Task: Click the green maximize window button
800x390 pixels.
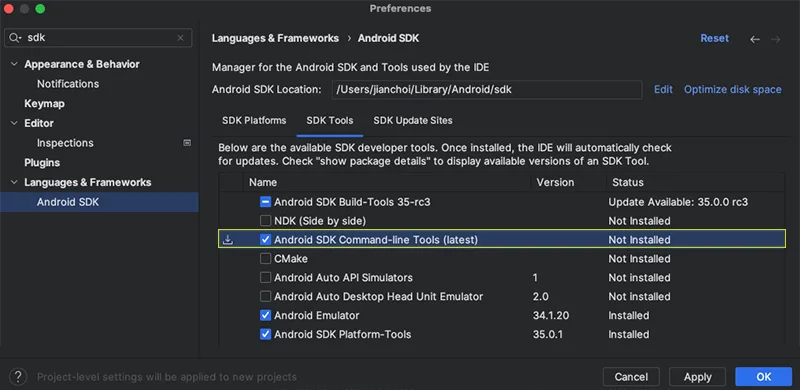Action: 40,9
